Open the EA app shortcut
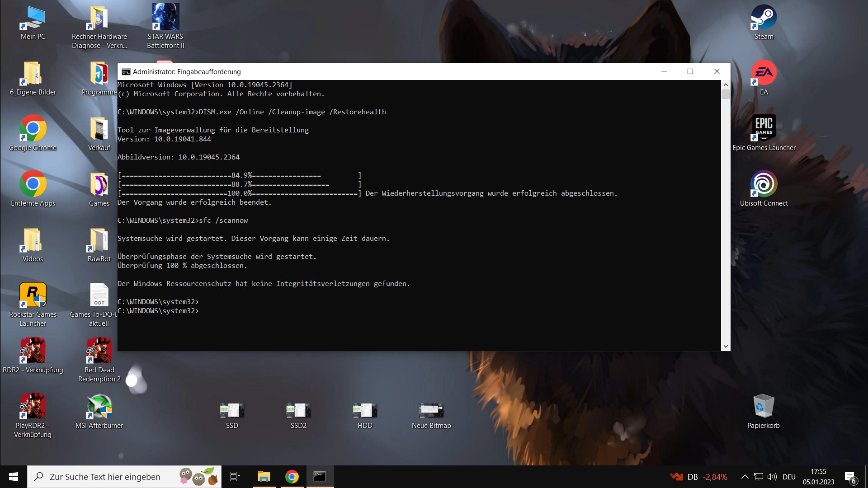This screenshot has height=488, width=868. 764,73
